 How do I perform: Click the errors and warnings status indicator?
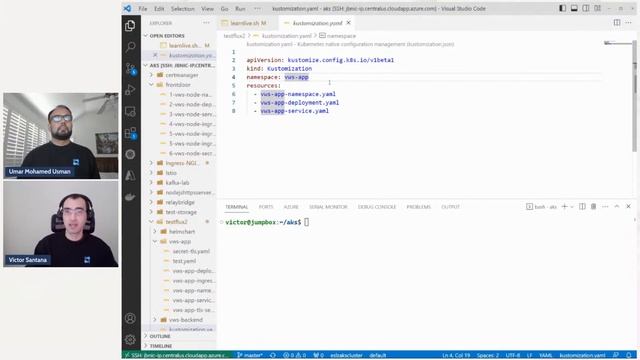coord(295,355)
